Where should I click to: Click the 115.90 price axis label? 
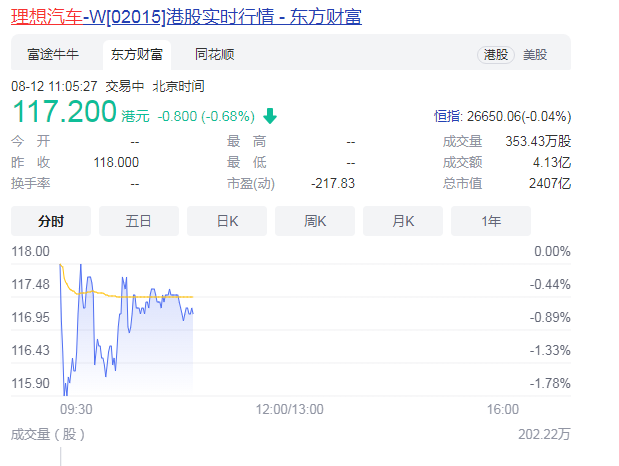tap(30, 383)
